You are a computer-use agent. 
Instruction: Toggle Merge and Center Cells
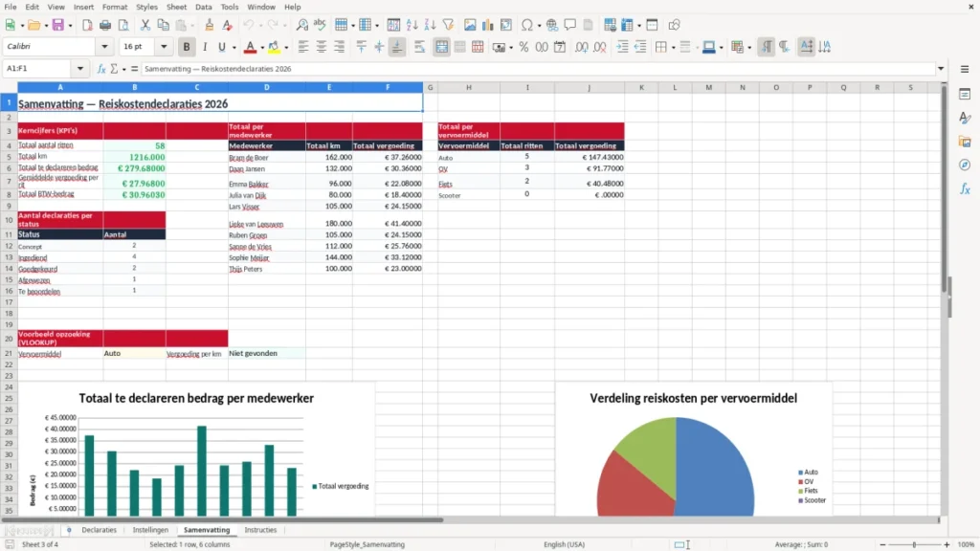pyautogui.click(x=441, y=47)
